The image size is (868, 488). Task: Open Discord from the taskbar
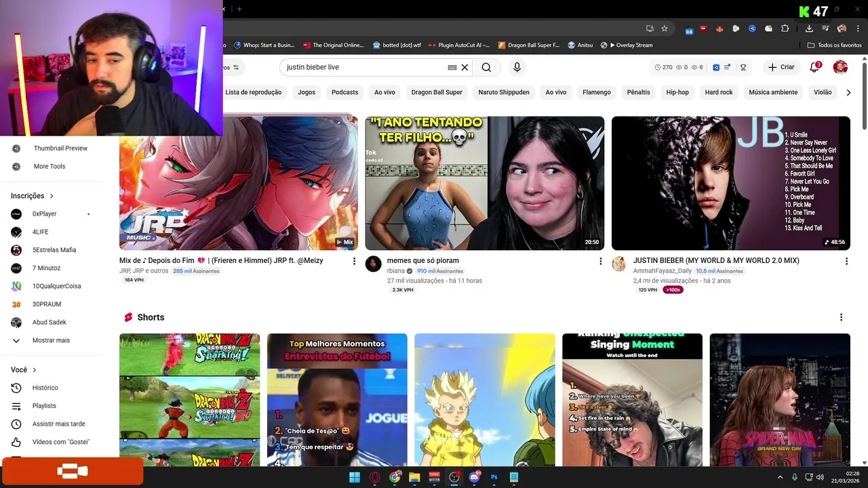(x=474, y=477)
